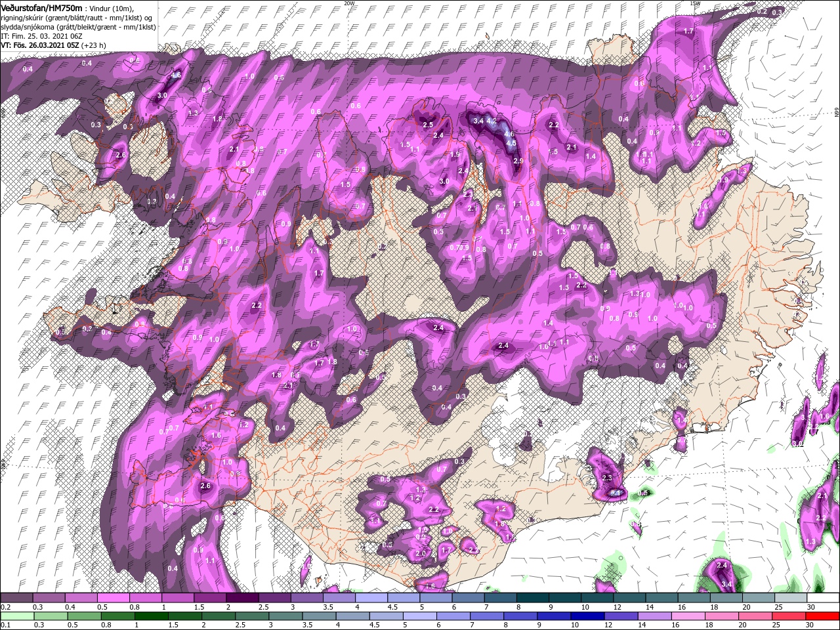Click the 'rigning/skúrir' legend description line
840x630 pixels.
pyautogui.click(x=77, y=18)
